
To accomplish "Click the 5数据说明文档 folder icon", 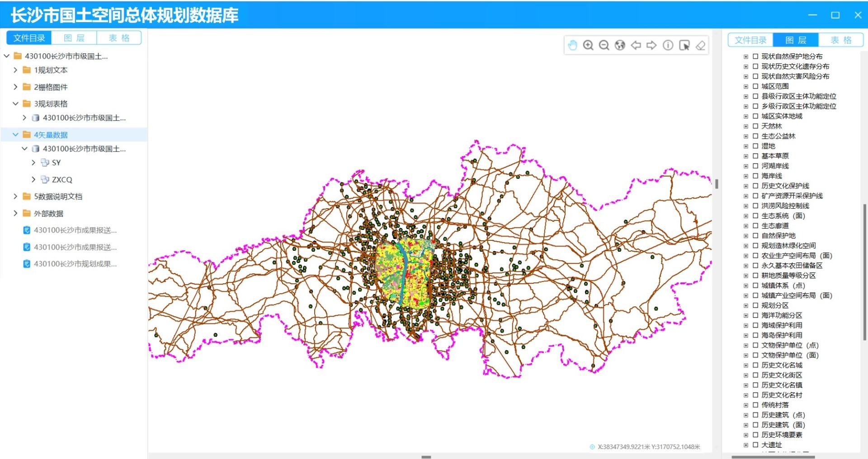I will tap(27, 196).
